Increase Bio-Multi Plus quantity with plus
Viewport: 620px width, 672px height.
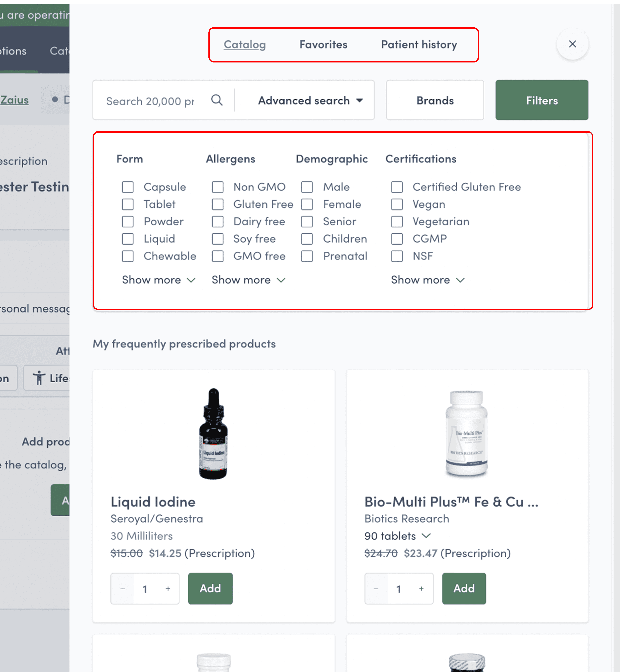pyautogui.click(x=421, y=589)
